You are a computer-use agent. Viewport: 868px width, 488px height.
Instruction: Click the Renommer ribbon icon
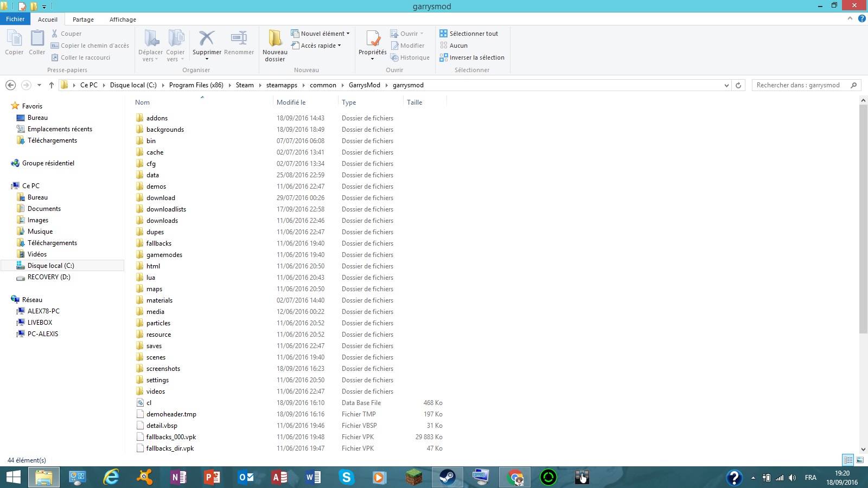pyautogui.click(x=239, y=38)
